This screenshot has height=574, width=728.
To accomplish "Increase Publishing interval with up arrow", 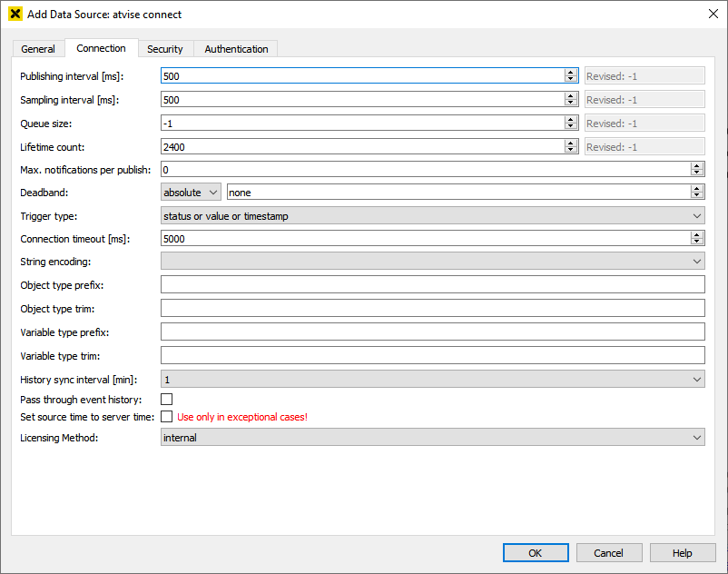I will (x=571, y=73).
